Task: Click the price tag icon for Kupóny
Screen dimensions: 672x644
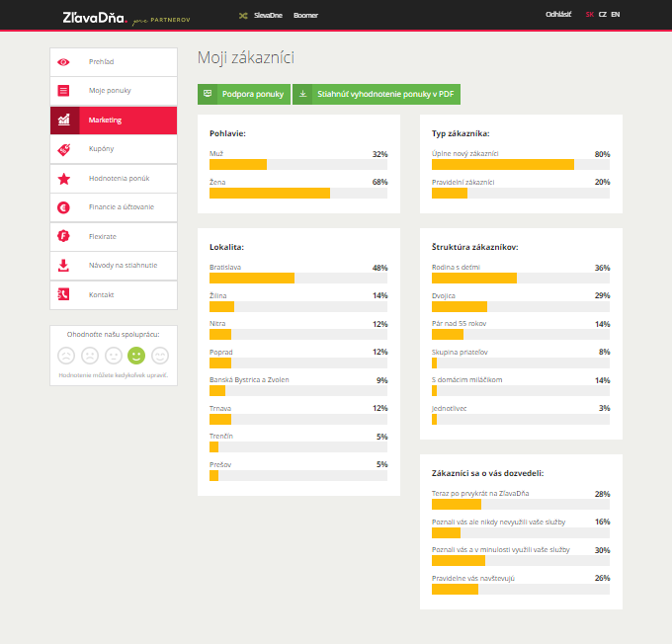Action: (64, 149)
